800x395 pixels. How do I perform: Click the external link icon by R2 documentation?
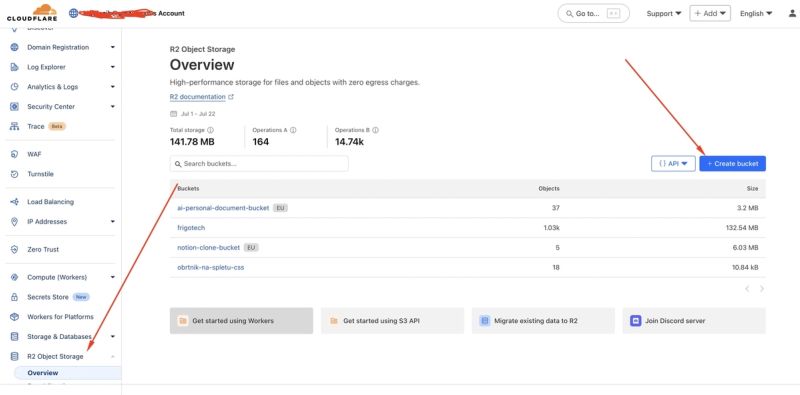[231, 97]
